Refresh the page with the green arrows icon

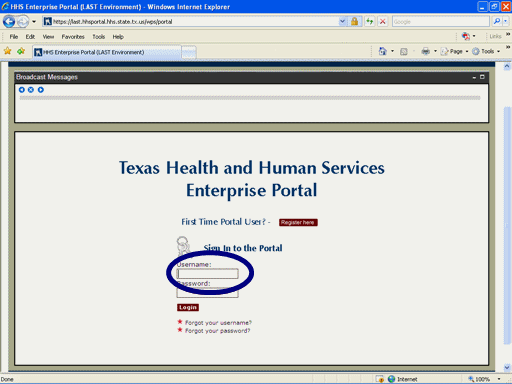pyautogui.click(x=369, y=22)
